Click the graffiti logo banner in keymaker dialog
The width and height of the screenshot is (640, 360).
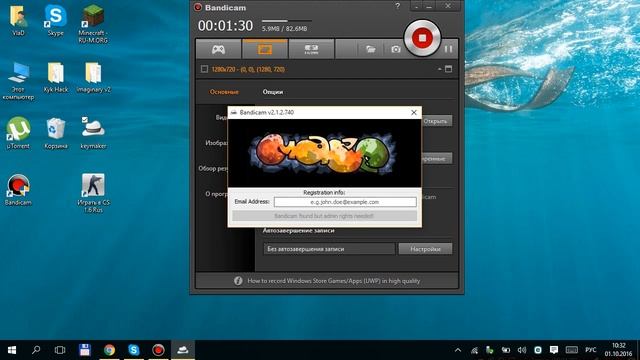pyautogui.click(x=324, y=153)
